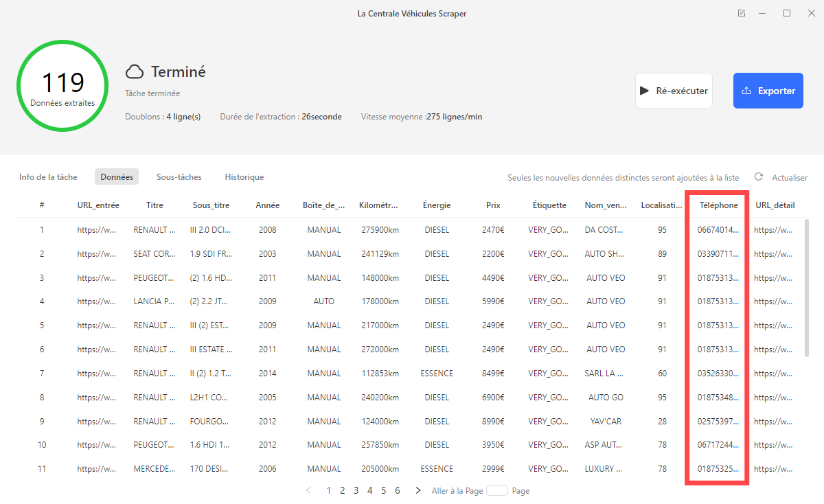Go to page 6
824x504 pixels.
tap(398, 490)
